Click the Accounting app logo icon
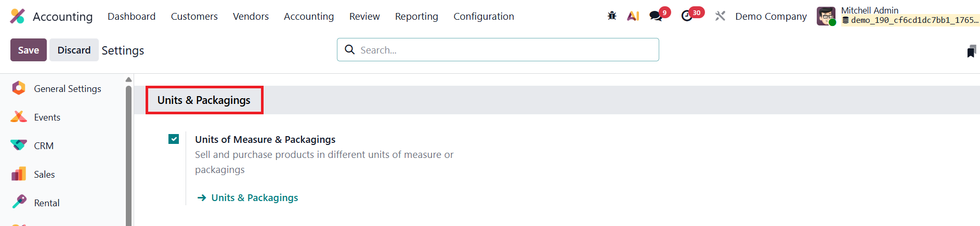The height and width of the screenshot is (226, 980). (x=17, y=16)
